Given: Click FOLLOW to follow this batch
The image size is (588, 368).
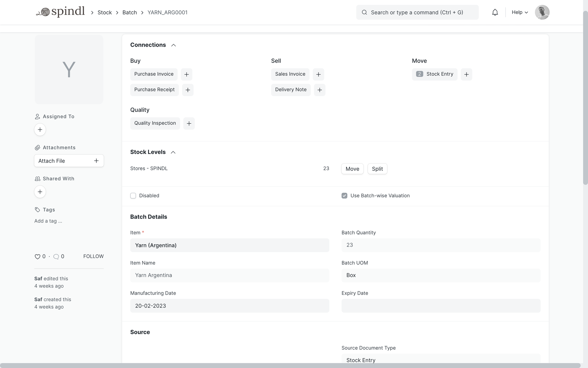Looking at the screenshot, I should 93,256.
